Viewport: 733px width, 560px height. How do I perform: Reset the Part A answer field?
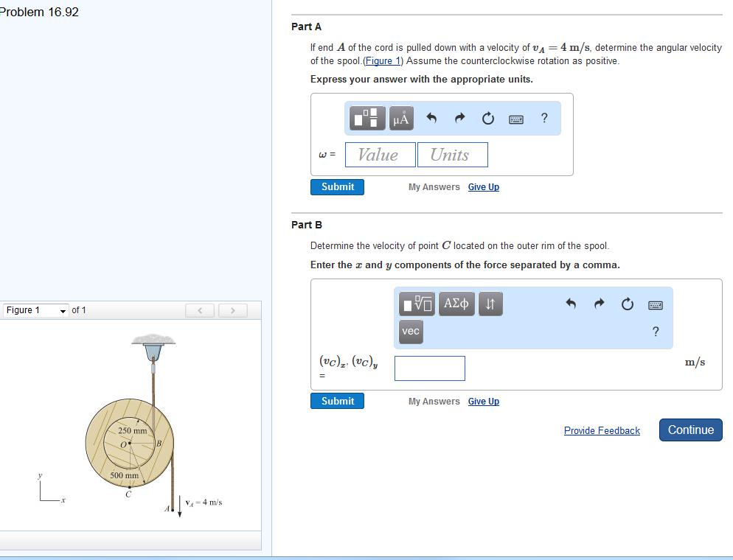(487, 118)
